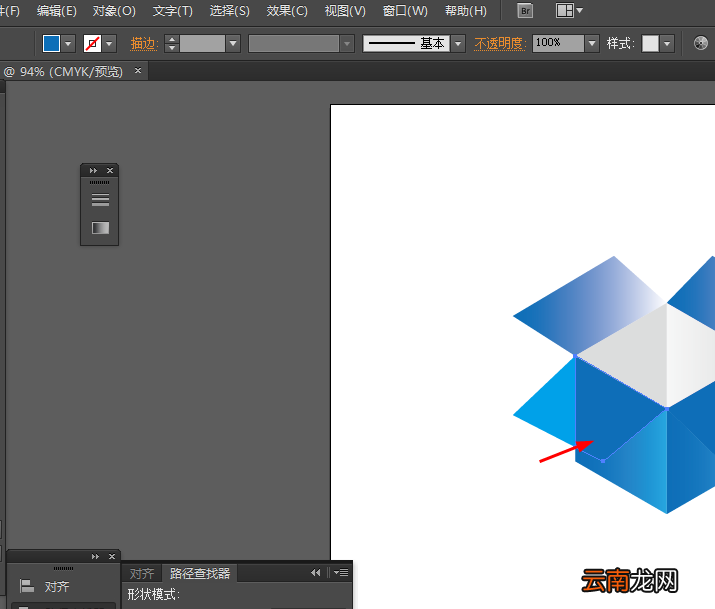Open the 帮助(H) menu

(466, 10)
